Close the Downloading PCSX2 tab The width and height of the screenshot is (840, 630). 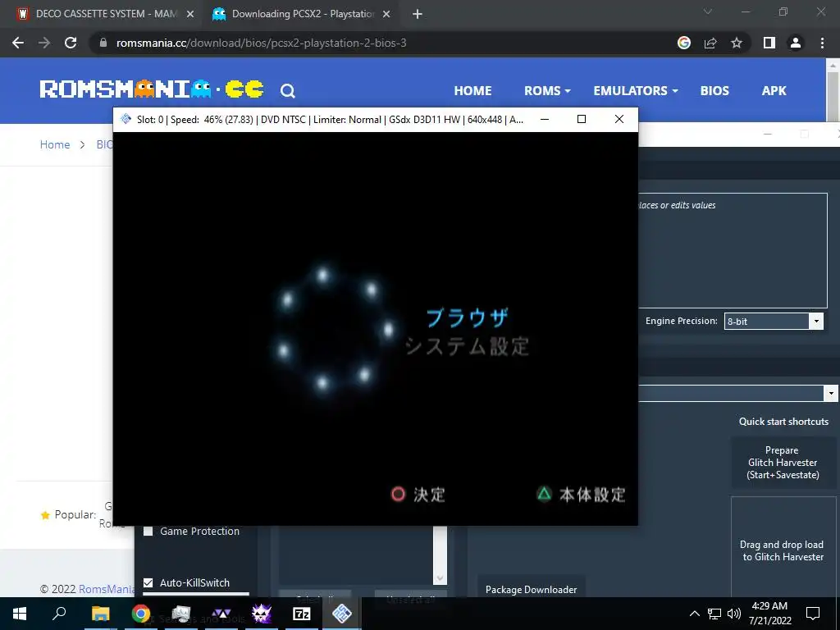click(x=386, y=14)
